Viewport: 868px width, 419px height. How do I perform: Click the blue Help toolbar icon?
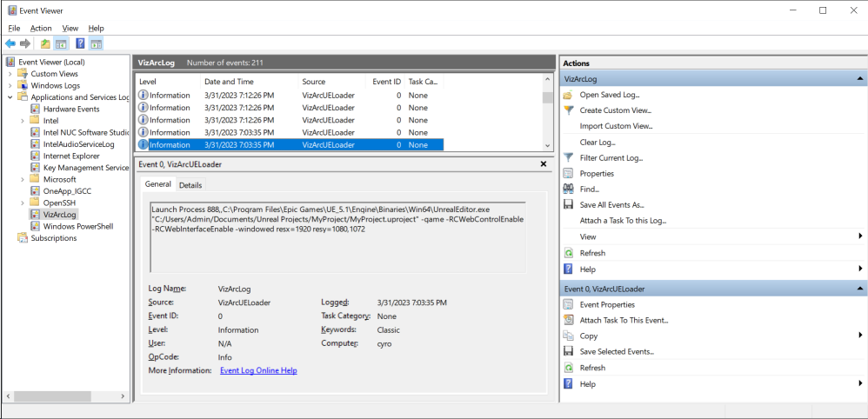80,43
